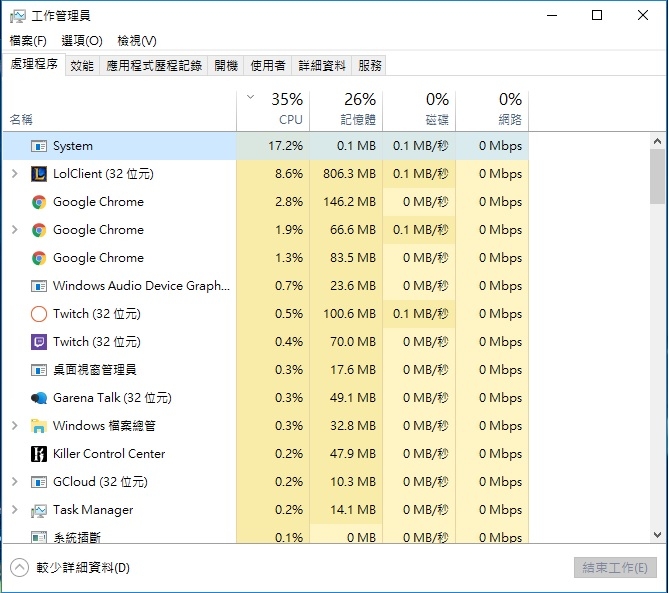Sort by the 26% 記憶體 column header
Image resolution: width=669 pixels, height=593 pixels.
pyautogui.click(x=346, y=110)
